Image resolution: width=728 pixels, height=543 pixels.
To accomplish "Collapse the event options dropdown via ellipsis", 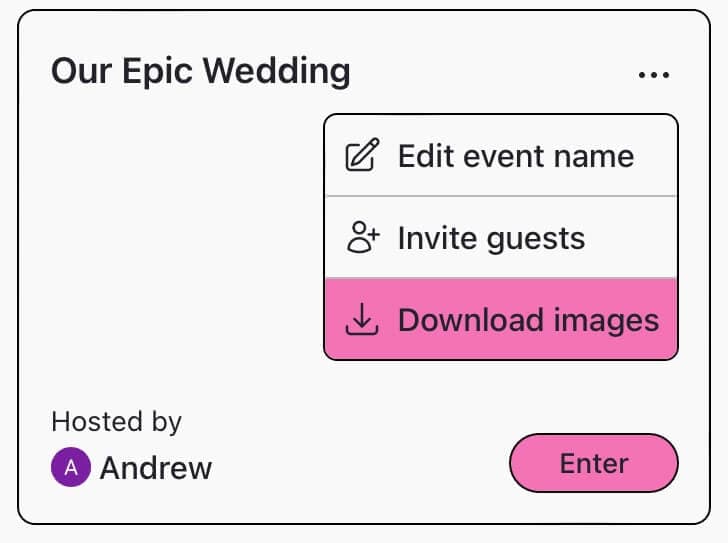I will click(653, 75).
